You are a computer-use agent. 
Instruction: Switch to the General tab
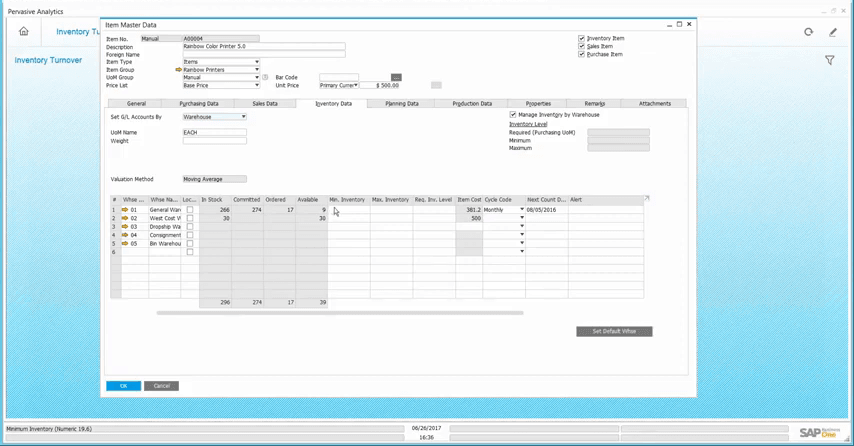point(136,103)
